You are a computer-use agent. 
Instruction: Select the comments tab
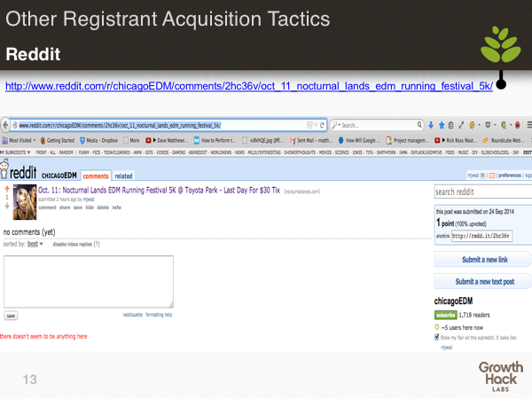96,176
